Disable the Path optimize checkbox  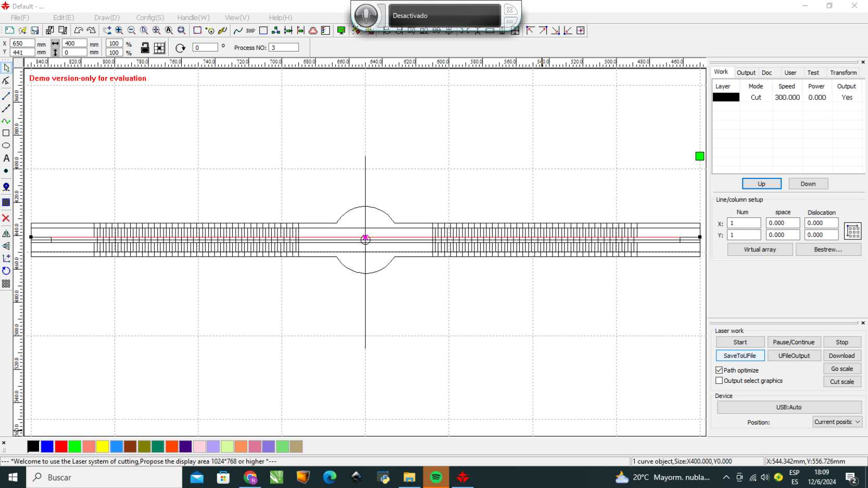point(719,370)
